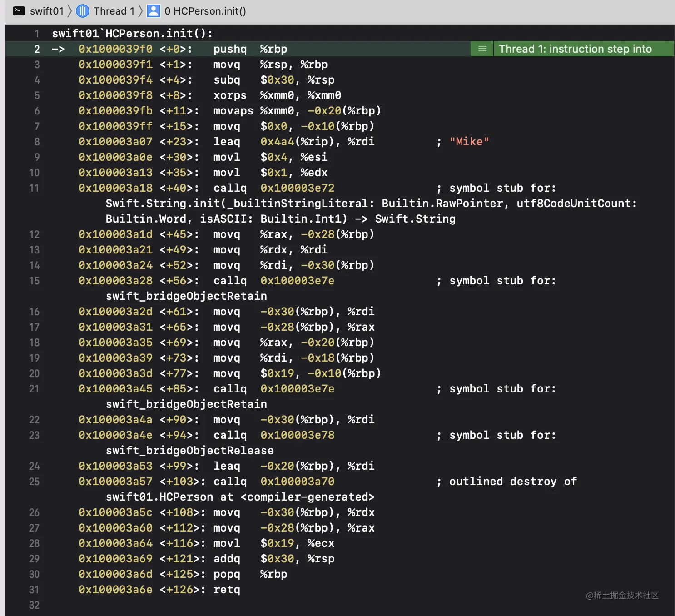
Task: Click the address 0x100003a35
Action: pyautogui.click(x=115, y=343)
